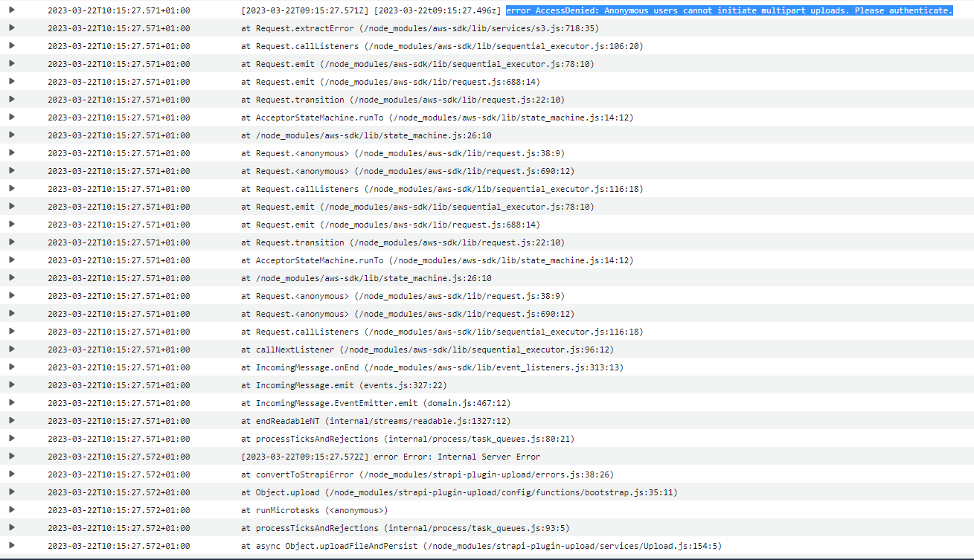Select the processTicksAndRejections task_queues.js entry
974x560 pixels.
(x=409, y=439)
